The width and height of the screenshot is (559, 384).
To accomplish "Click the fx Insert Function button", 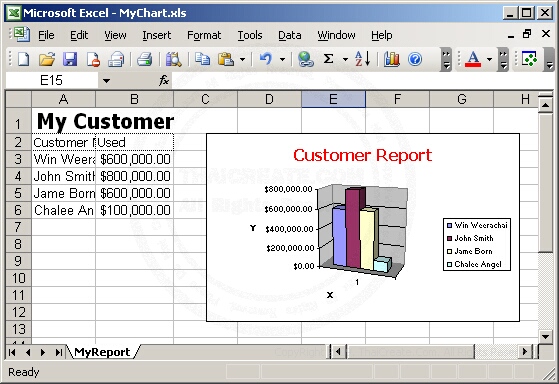I will click(164, 80).
